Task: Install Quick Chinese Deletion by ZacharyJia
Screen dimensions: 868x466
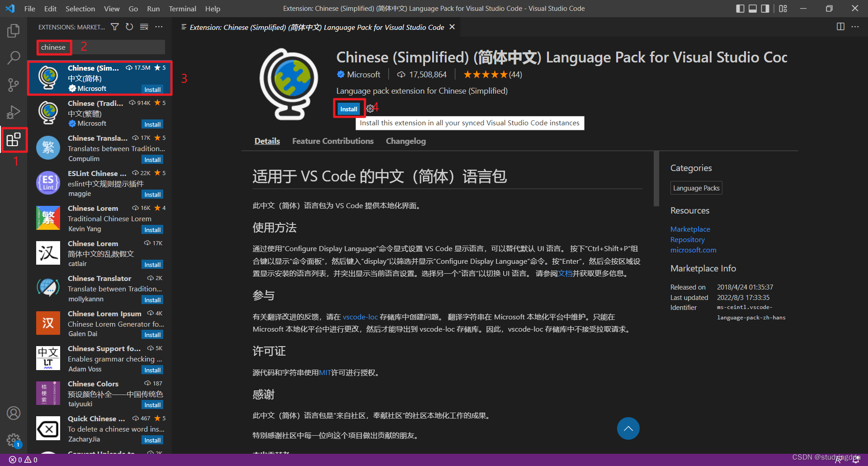Action: pos(152,440)
